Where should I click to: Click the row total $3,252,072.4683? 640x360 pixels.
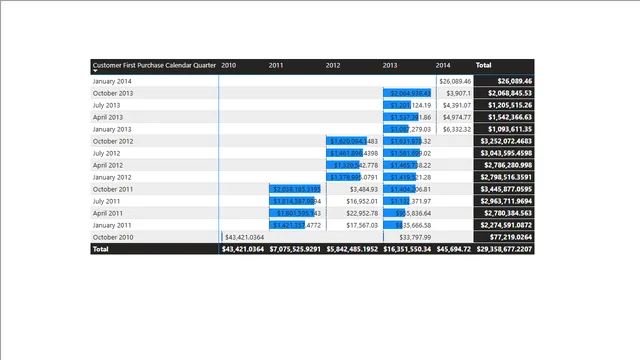506,141
